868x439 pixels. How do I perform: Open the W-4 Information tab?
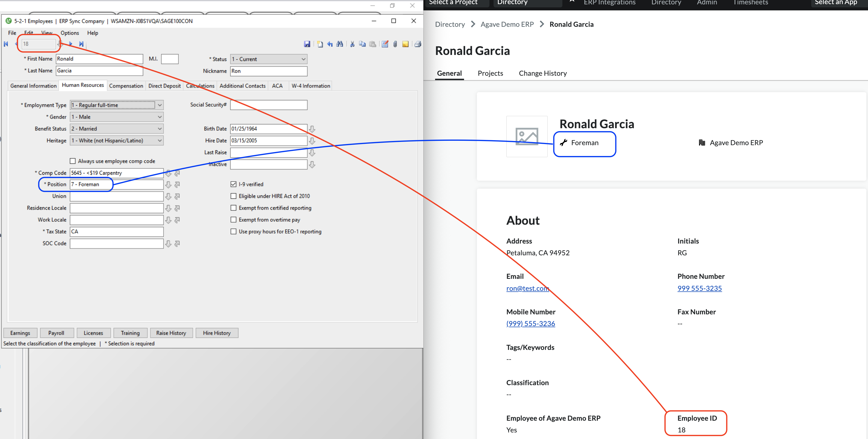(311, 86)
